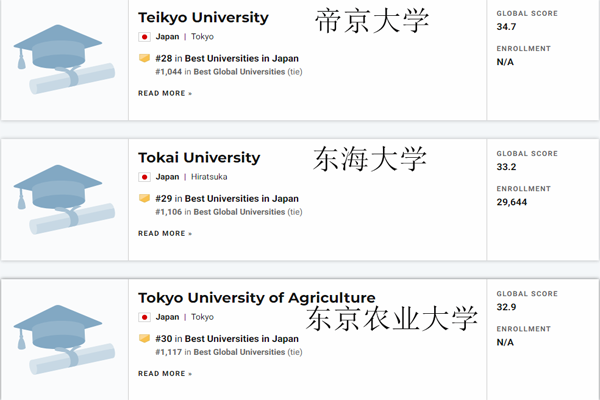Click Read More for Tokai University
The width and height of the screenshot is (600, 400).
click(165, 233)
